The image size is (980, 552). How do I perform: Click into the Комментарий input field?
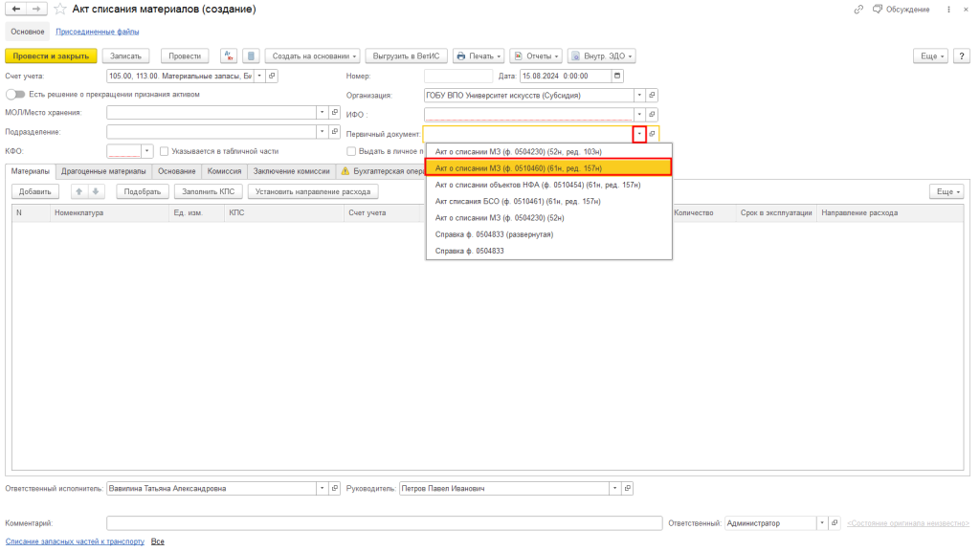point(383,523)
